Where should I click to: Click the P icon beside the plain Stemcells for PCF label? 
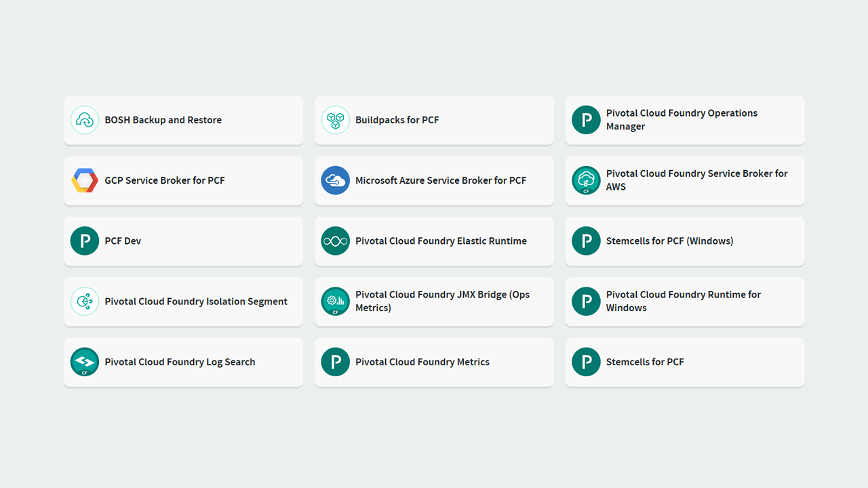click(587, 362)
